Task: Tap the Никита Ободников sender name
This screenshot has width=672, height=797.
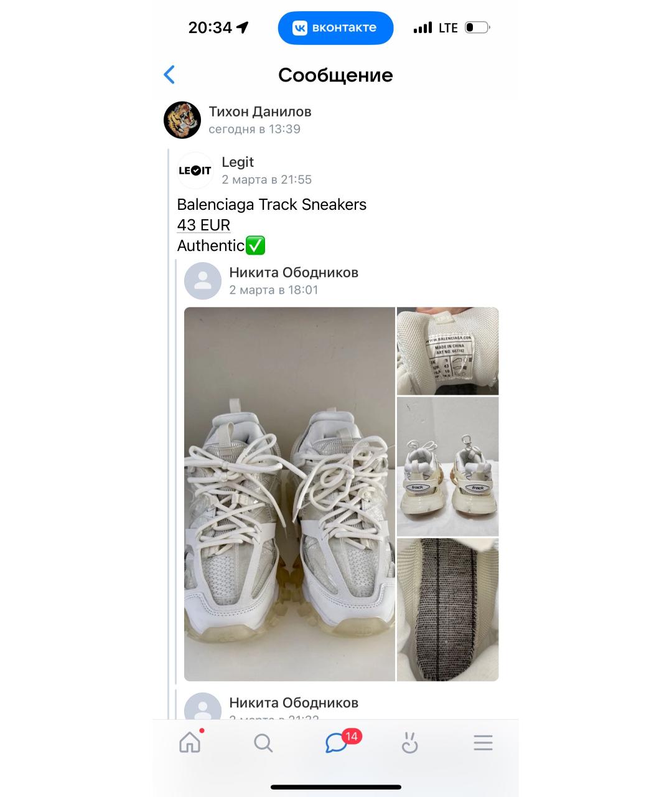Action: [294, 273]
